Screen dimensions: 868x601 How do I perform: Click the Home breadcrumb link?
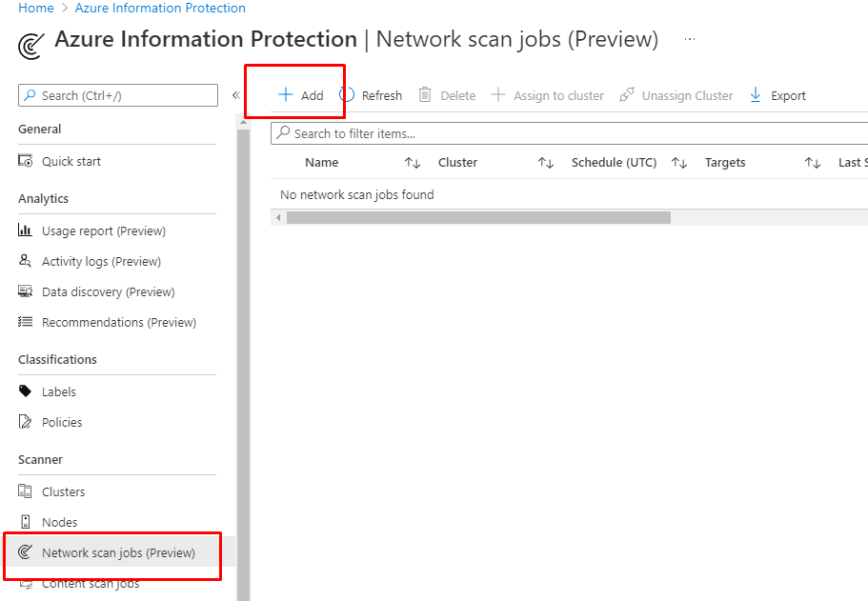pos(36,9)
